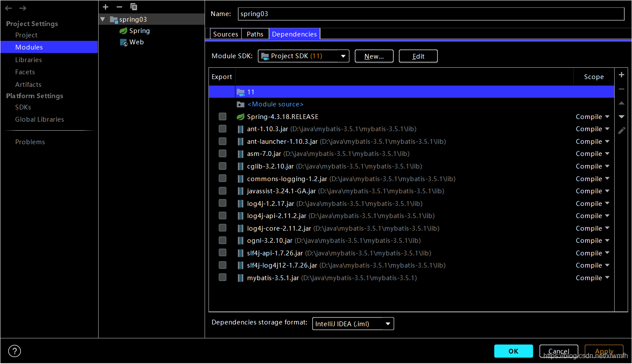Click the Scope column header
The image size is (632, 364).
coord(594,77)
